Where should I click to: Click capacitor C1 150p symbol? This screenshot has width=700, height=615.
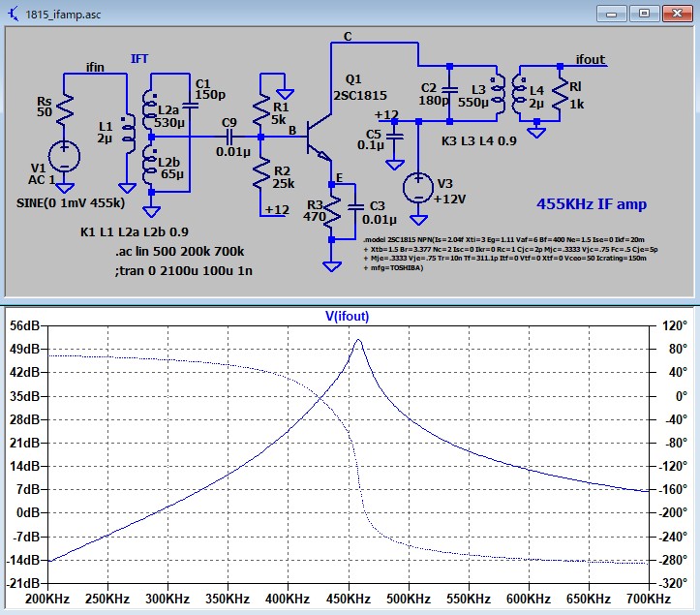point(190,107)
